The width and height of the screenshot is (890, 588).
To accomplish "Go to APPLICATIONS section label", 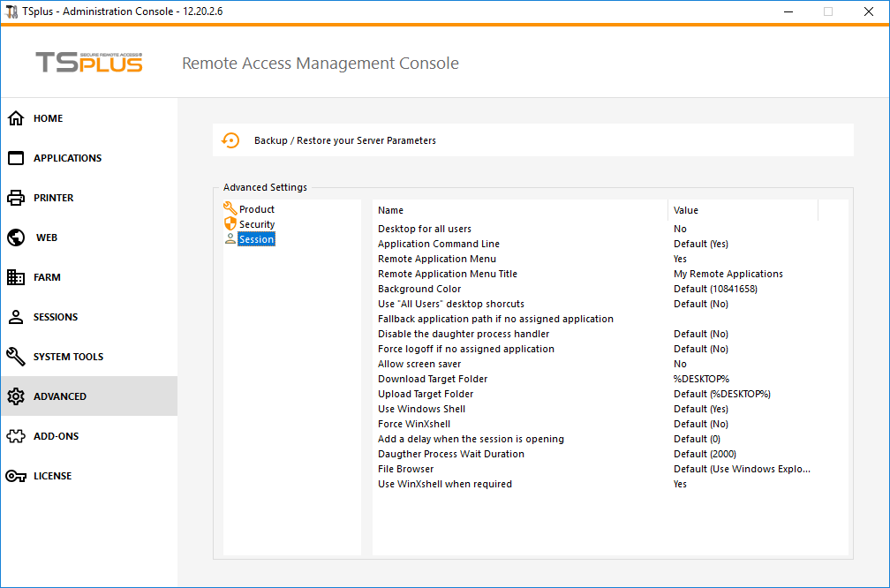I will click(x=67, y=158).
